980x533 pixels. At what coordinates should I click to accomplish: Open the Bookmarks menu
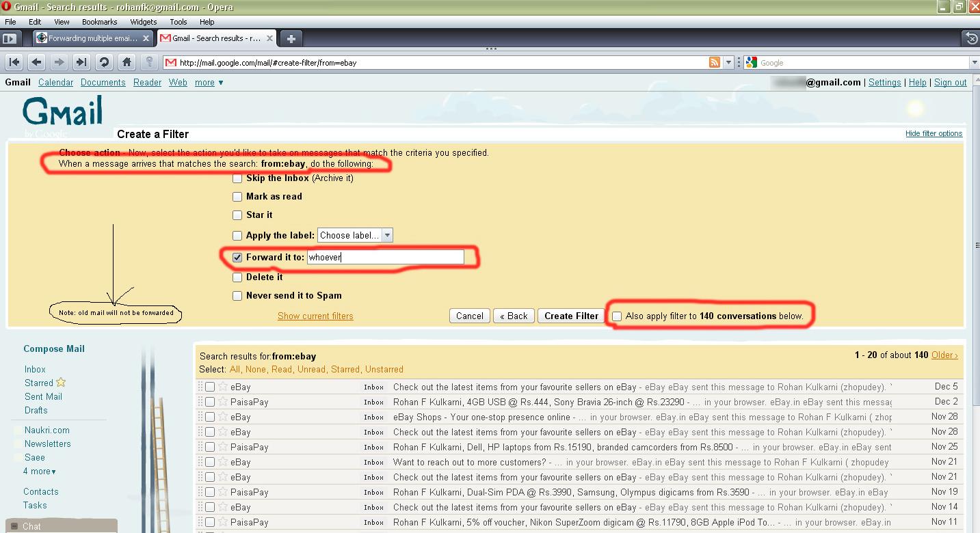coord(100,22)
